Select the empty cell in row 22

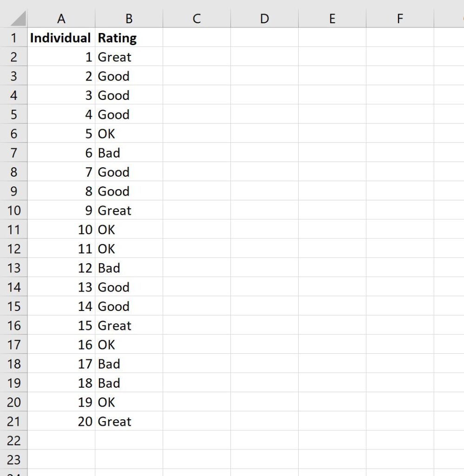61,440
